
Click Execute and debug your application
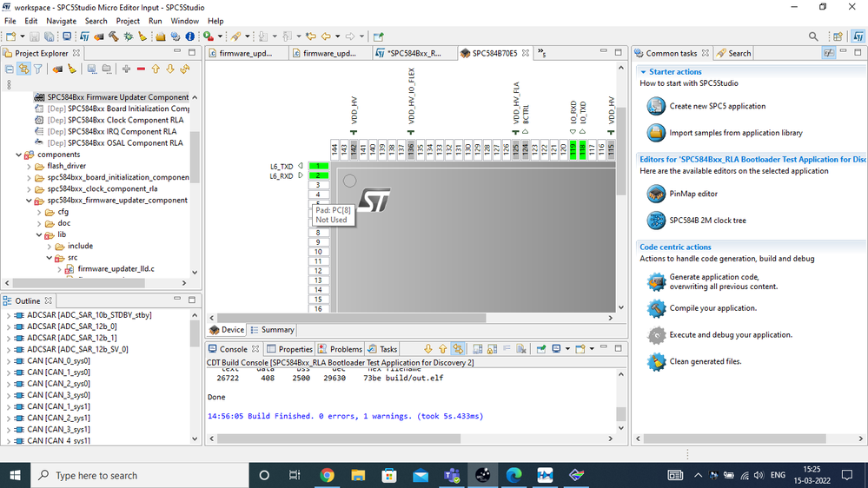point(731,334)
